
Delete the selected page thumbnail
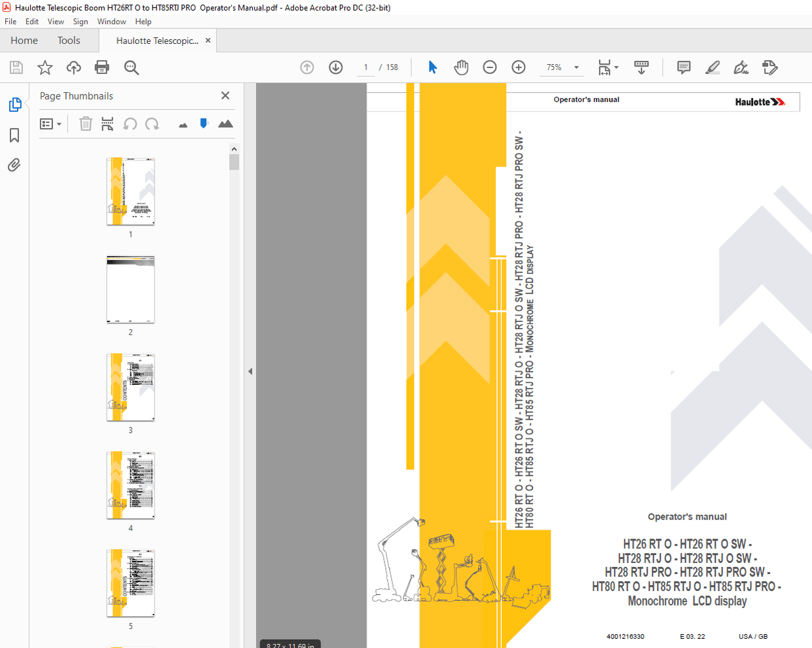tap(85, 124)
